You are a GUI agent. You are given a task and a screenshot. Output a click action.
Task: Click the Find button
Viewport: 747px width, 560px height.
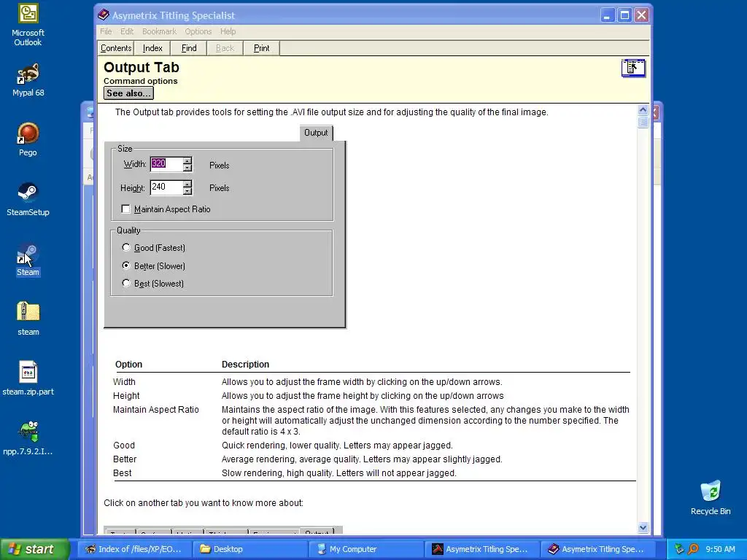coord(189,48)
